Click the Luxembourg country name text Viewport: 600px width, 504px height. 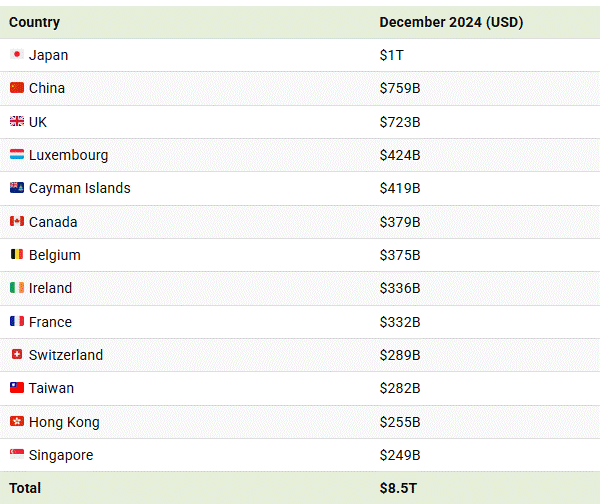68,155
